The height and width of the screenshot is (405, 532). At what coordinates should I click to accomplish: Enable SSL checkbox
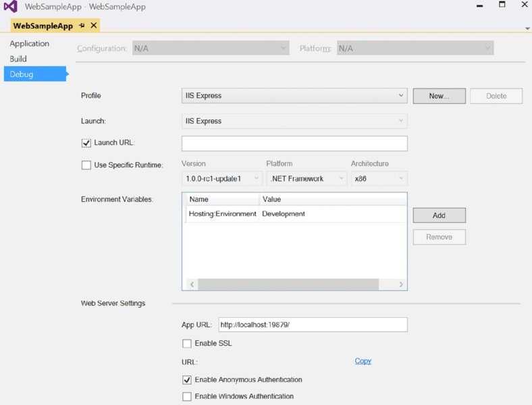[x=186, y=344]
